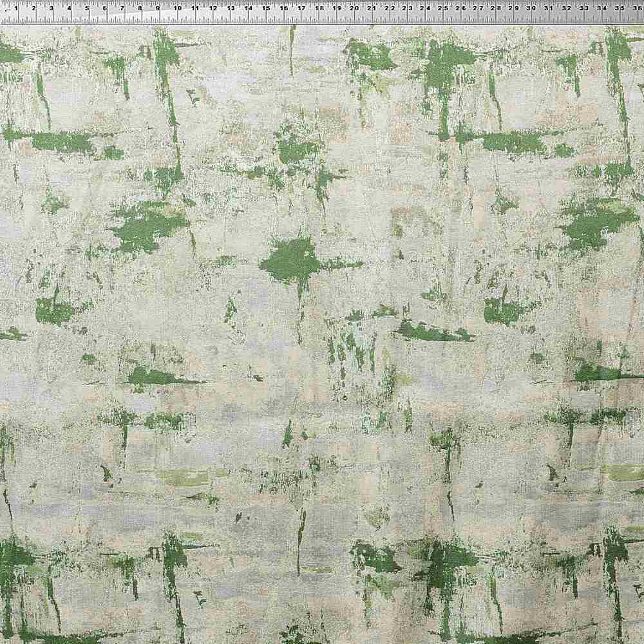Click the number 28 on the ruler

[x=496, y=8]
